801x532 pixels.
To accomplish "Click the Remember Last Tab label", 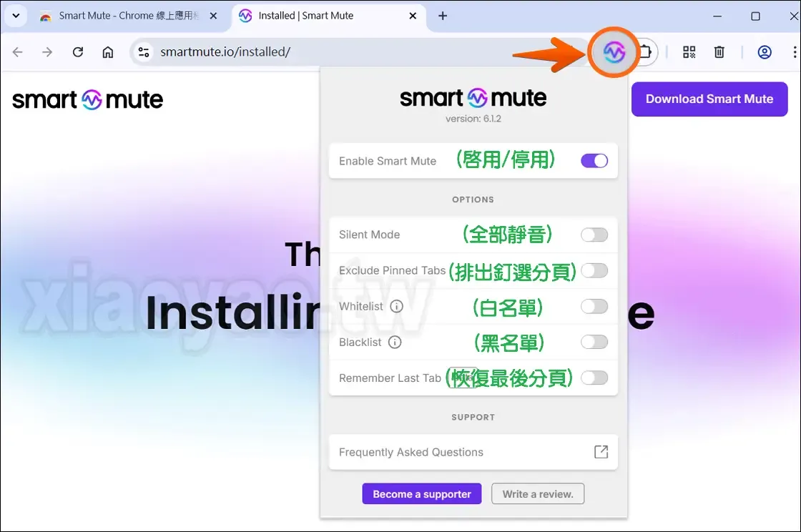I will click(x=390, y=378).
